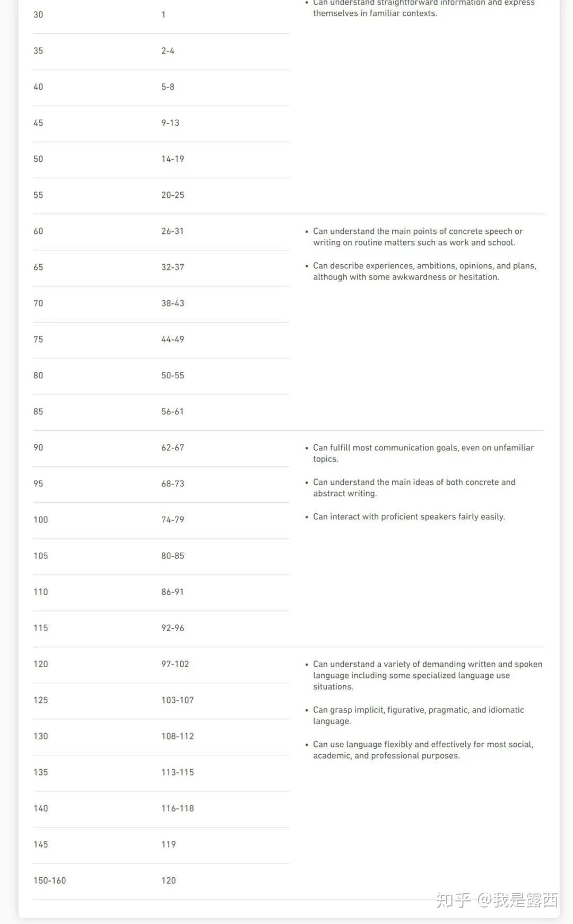Viewport: 573px width, 924px height.
Task: Select the 2-4 score range cell
Action: coord(168,51)
